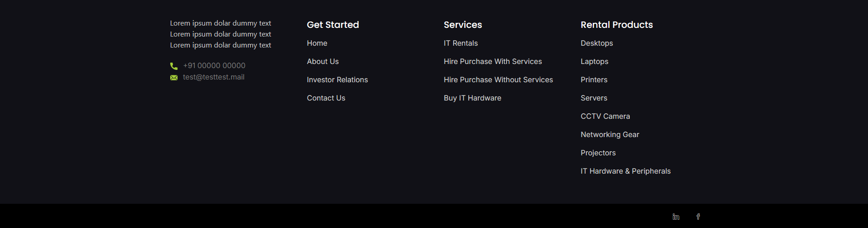
Task: Click the test@testtest.mail email address
Action: click(214, 77)
